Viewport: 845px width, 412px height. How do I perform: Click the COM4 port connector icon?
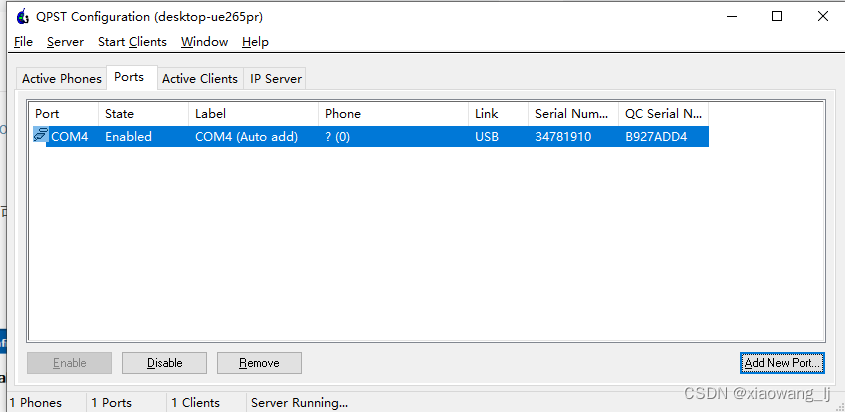point(41,135)
